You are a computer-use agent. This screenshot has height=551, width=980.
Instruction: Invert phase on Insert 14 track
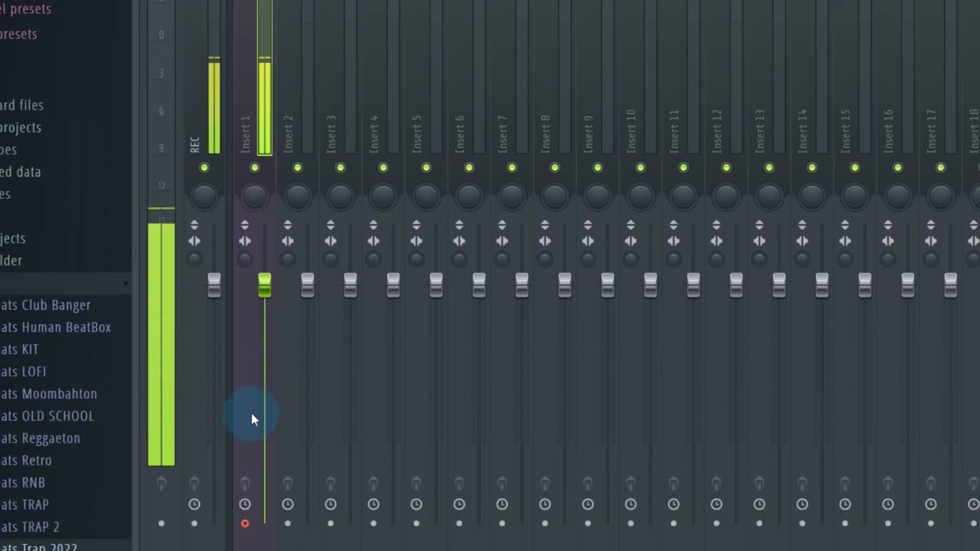[802, 225]
